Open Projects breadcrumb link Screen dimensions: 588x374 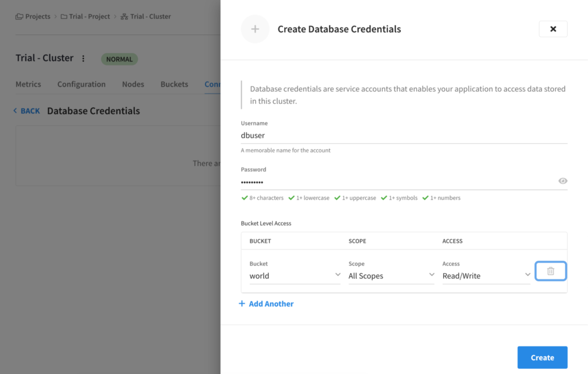click(x=37, y=17)
